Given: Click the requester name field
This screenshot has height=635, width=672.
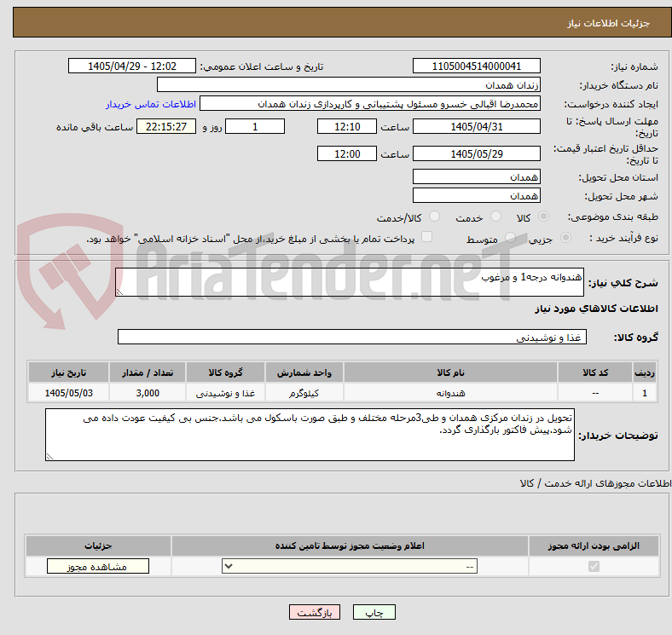Looking at the screenshot, I should [x=370, y=104].
